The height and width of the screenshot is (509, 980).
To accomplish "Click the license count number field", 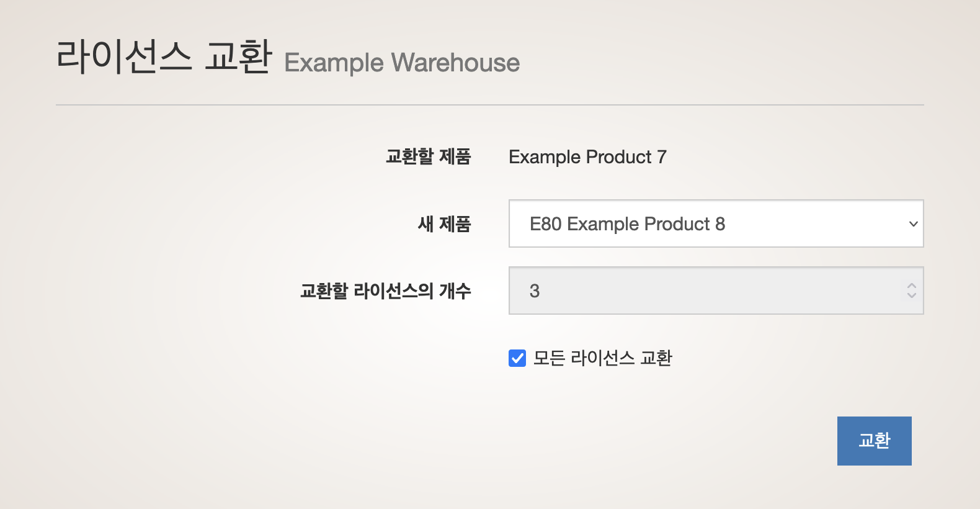I will 707,291.
